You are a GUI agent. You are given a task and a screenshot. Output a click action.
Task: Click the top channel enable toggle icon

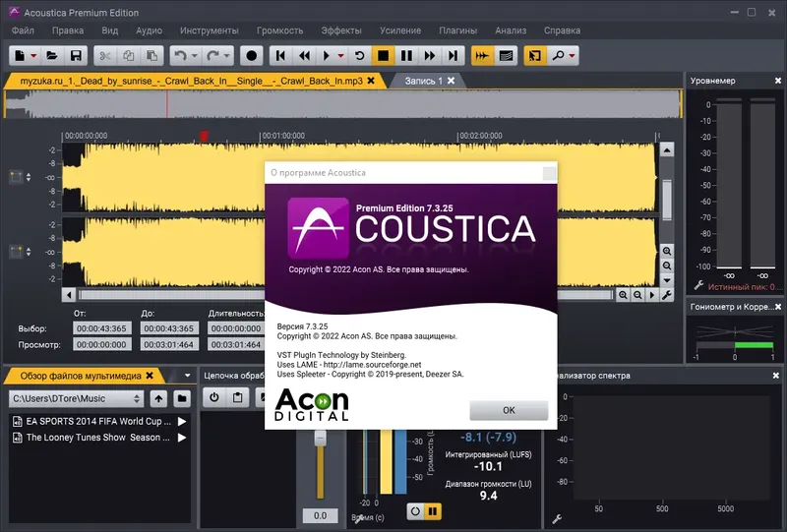[x=16, y=177]
